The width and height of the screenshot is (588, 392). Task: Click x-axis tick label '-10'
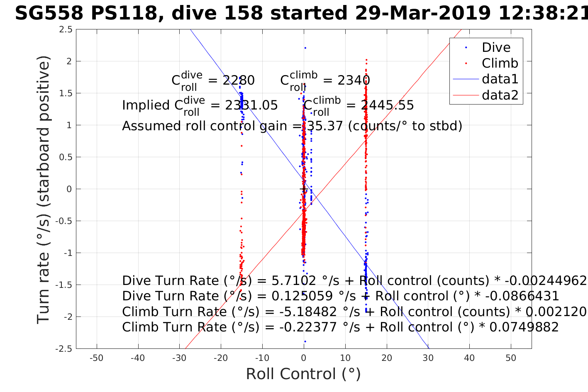click(x=262, y=358)
